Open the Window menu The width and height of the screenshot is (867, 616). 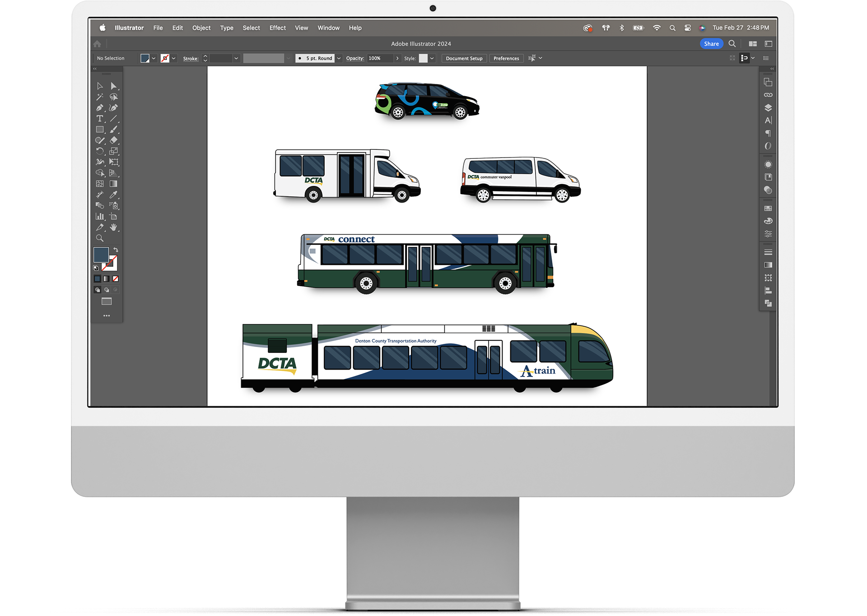pyautogui.click(x=328, y=28)
